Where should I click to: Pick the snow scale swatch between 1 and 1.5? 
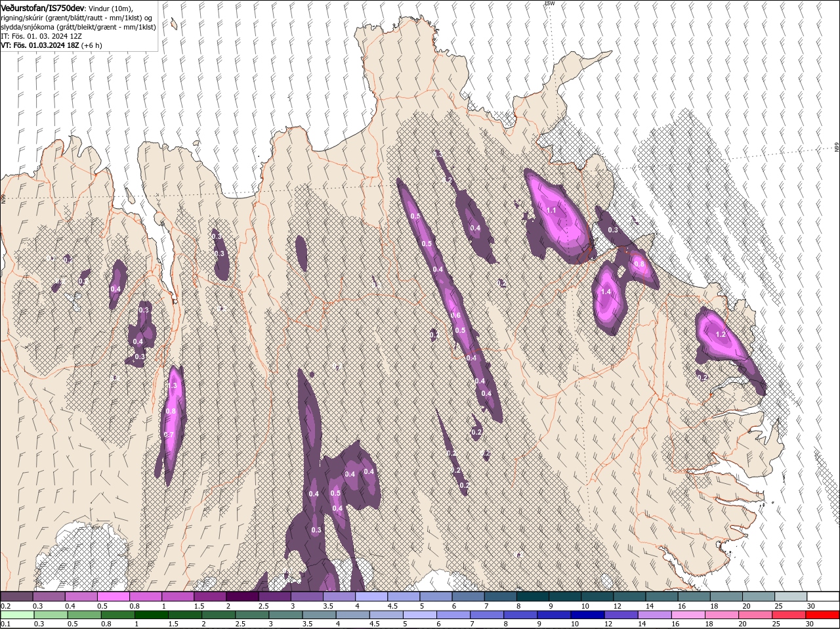178,596
